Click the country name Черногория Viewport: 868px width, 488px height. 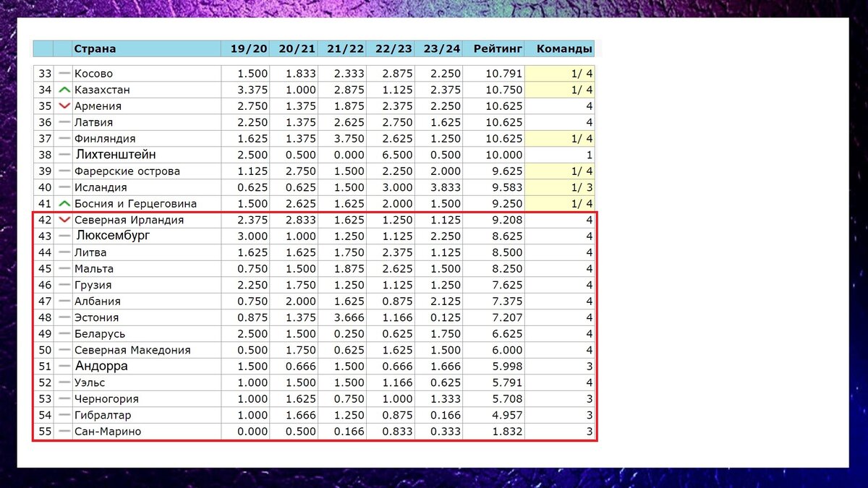(106, 399)
